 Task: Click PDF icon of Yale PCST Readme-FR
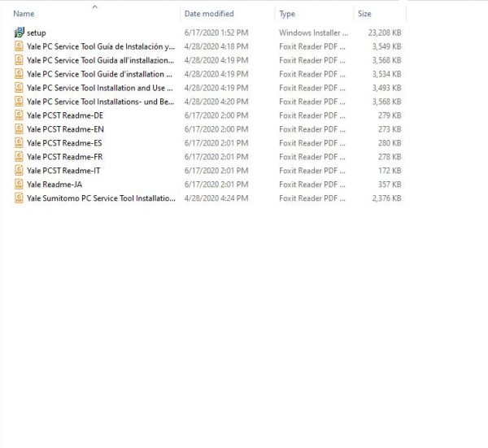tap(19, 157)
